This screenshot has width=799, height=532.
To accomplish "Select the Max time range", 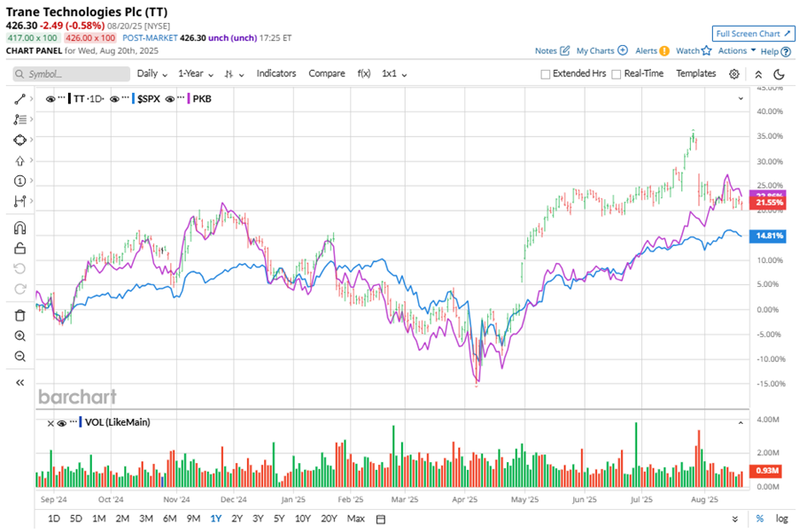I will (x=356, y=519).
